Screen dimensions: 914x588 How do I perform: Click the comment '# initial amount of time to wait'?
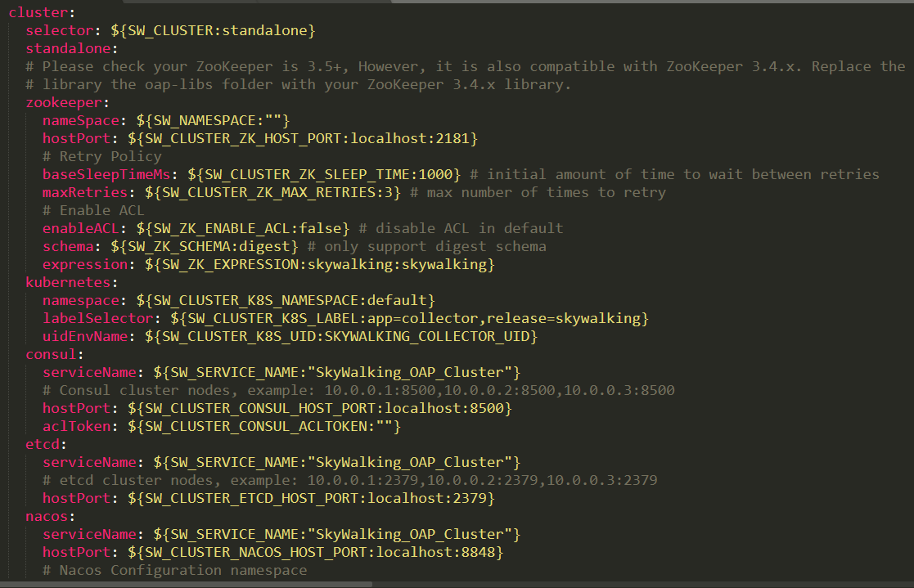[x=674, y=175]
